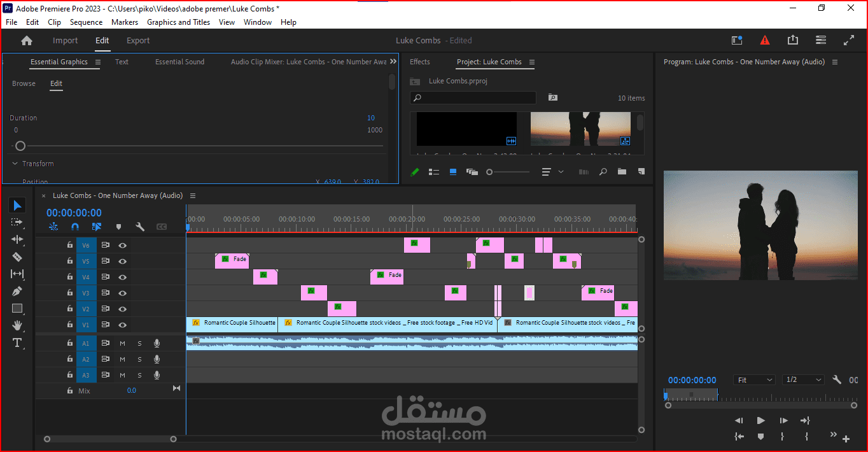This screenshot has height=452, width=868.
Task: Toggle lock on the V5 track
Action: click(70, 261)
